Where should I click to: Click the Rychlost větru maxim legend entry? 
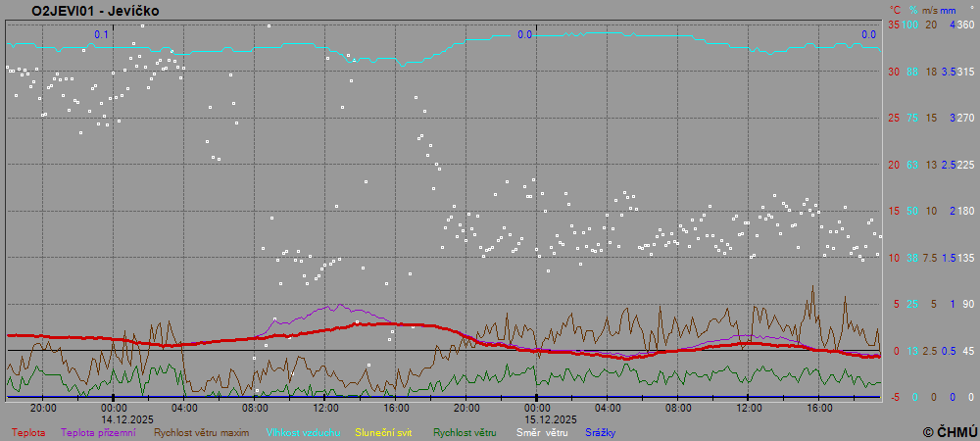point(201,432)
